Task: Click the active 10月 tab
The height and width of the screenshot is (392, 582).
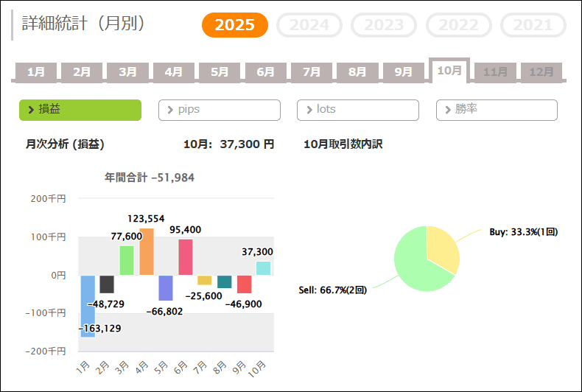Action: pos(449,70)
